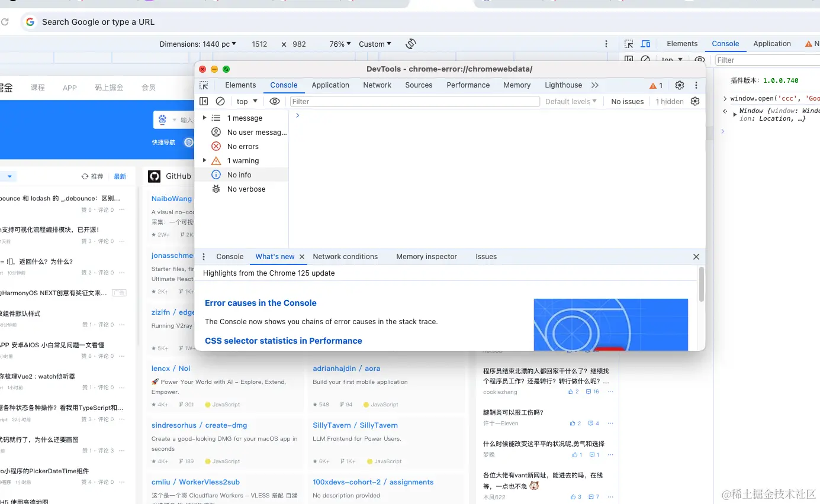The height and width of the screenshot is (504, 820).
Task: Click the user icon beside No user messages
Action: click(x=216, y=133)
